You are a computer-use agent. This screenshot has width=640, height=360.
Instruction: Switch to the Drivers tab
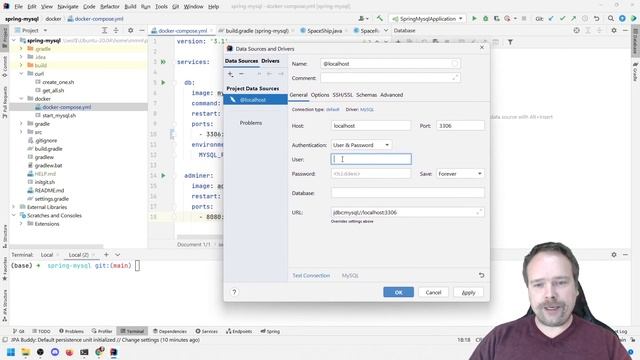tap(270, 61)
